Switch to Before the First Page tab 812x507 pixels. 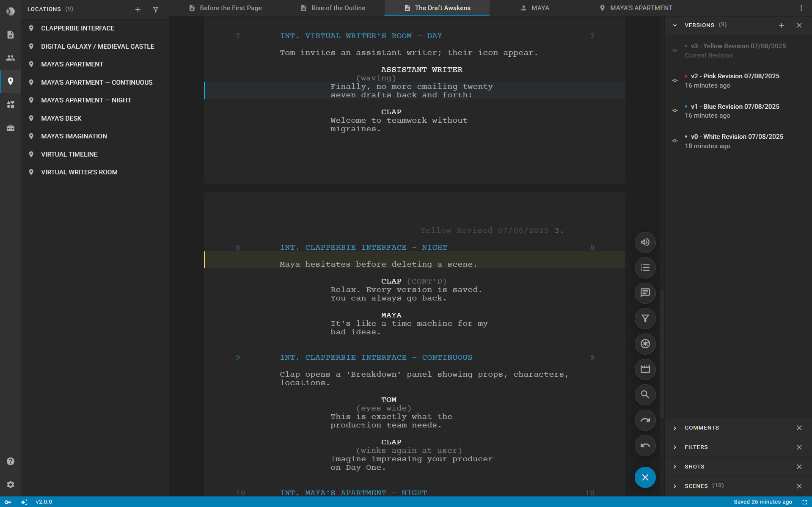click(x=226, y=8)
